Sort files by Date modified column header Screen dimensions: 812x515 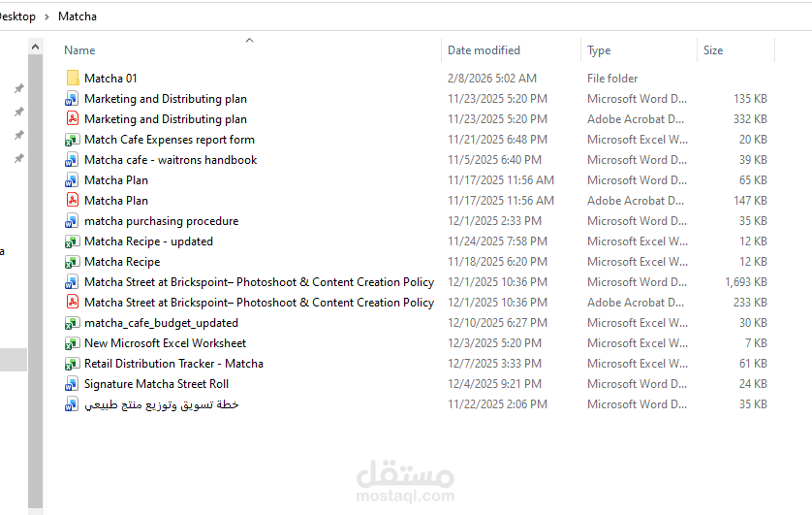tap(484, 50)
